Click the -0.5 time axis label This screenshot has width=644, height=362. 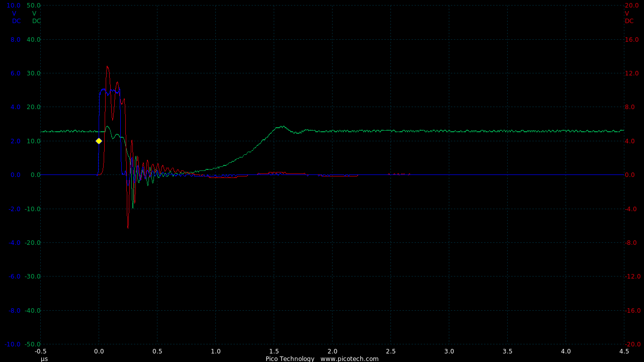(41, 351)
